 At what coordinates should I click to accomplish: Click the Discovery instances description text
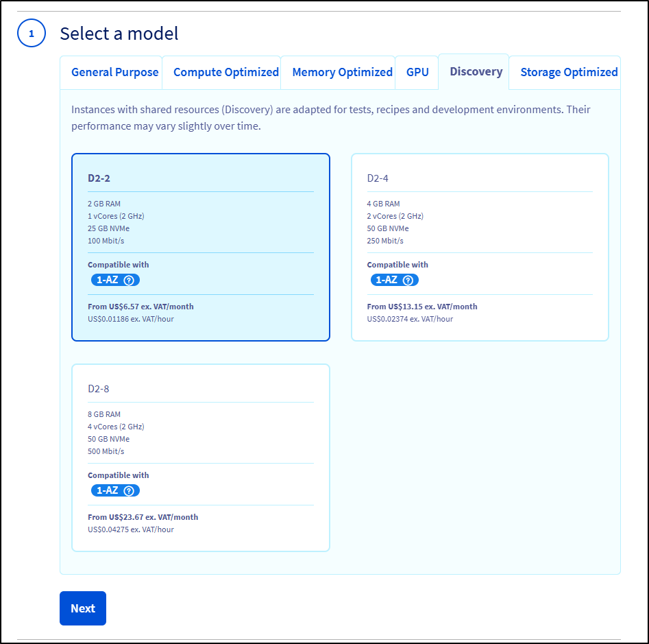[x=330, y=118]
